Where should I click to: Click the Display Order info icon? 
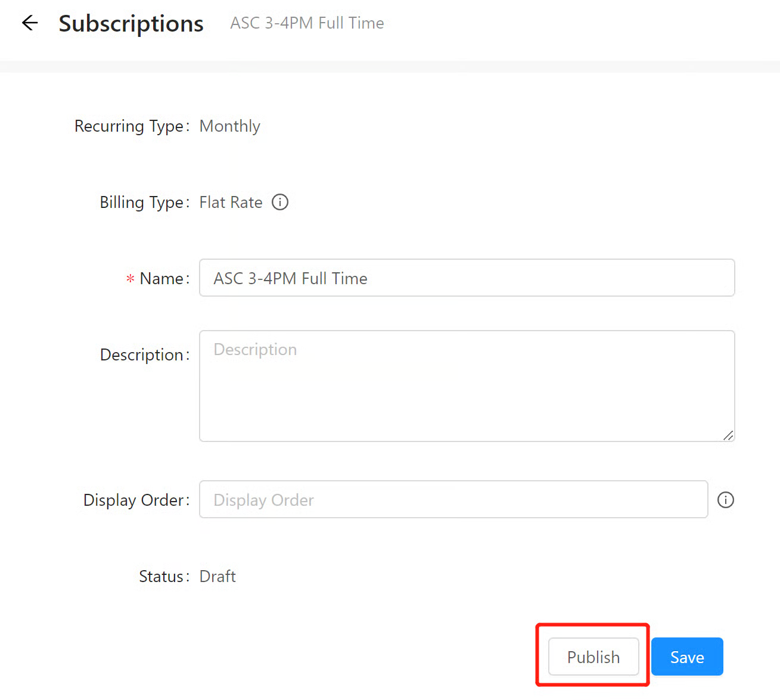[x=725, y=500]
